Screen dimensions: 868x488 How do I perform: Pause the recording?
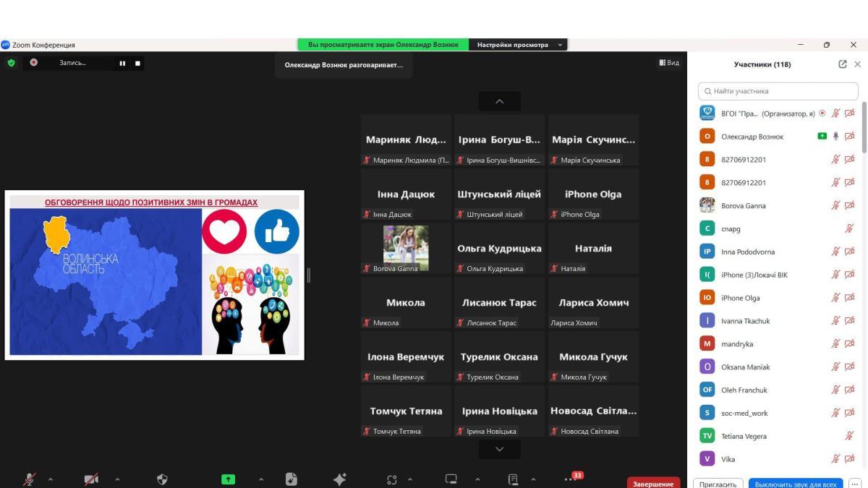pos(122,64)
